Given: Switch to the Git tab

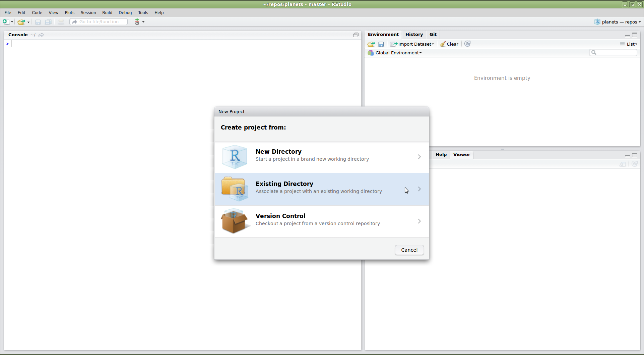Looking at the screenshot, I should pyautogui.click(x=433, y=34).
